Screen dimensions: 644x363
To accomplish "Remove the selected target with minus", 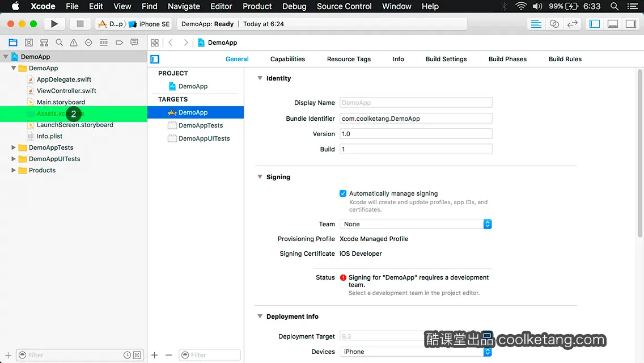I will pos(168,355).
